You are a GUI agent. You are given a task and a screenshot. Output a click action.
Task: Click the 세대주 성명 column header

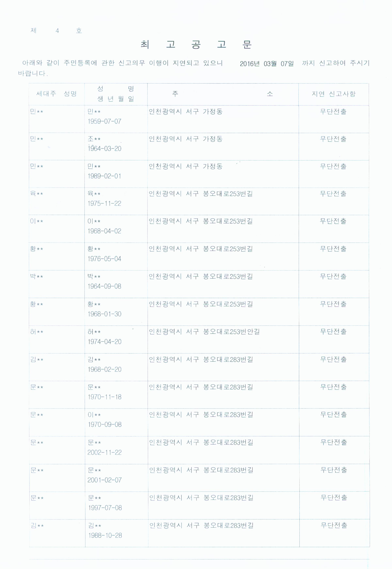[56, 94]
